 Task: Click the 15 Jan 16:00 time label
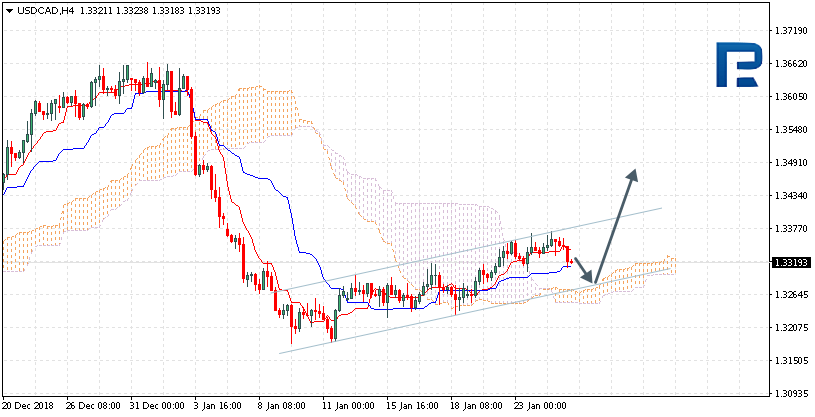(413, 406)
